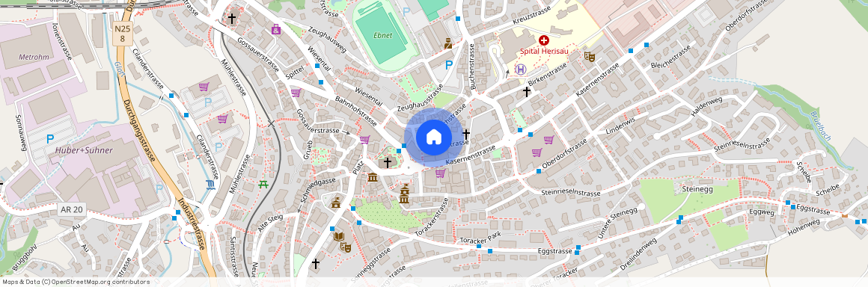Click the purple H helipad icon

(520, 69)
